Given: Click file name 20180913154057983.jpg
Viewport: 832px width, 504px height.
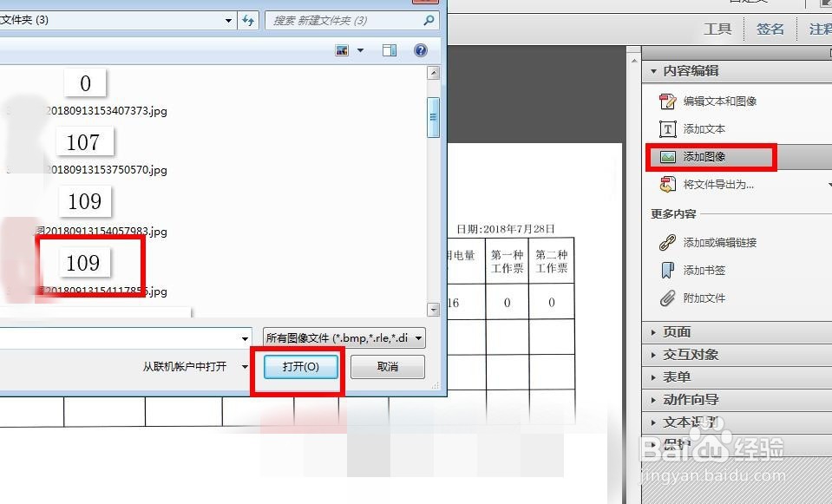Looking at the screenshot, I should click(x=102, y=232).
